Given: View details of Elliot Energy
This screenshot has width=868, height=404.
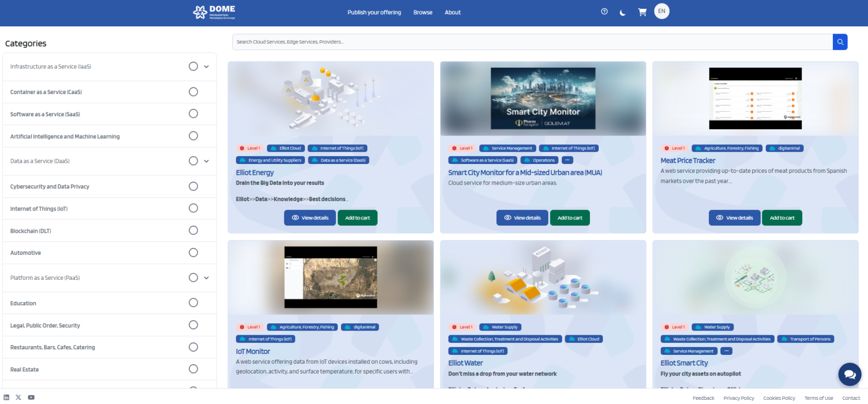Looking at the screenshot, I should click(310, 218).
